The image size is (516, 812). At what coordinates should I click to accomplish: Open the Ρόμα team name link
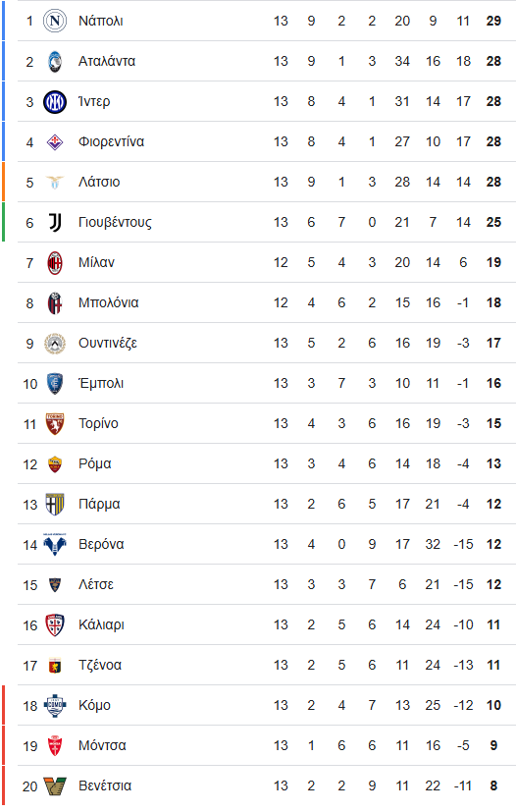pyautogui.click(x=95, y=464)
